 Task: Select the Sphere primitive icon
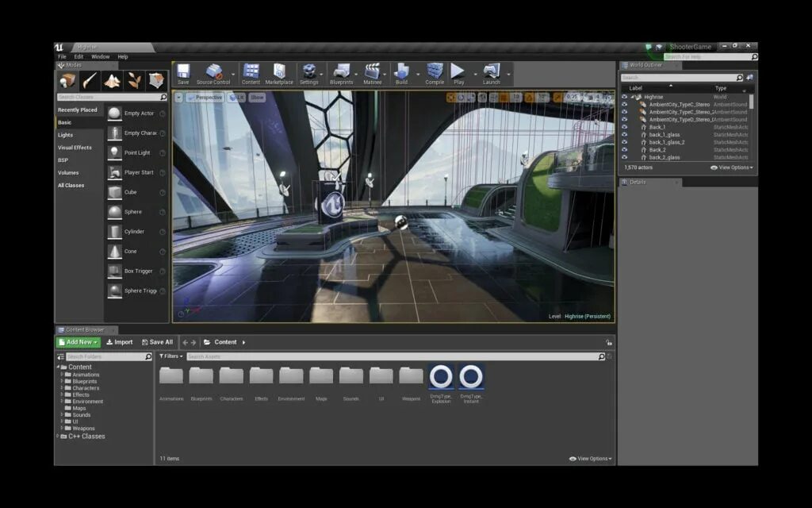tap(114, 211)
